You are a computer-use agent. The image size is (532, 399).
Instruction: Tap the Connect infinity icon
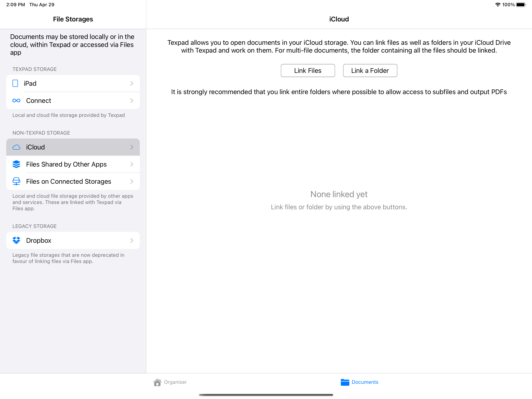coord(16,101)
